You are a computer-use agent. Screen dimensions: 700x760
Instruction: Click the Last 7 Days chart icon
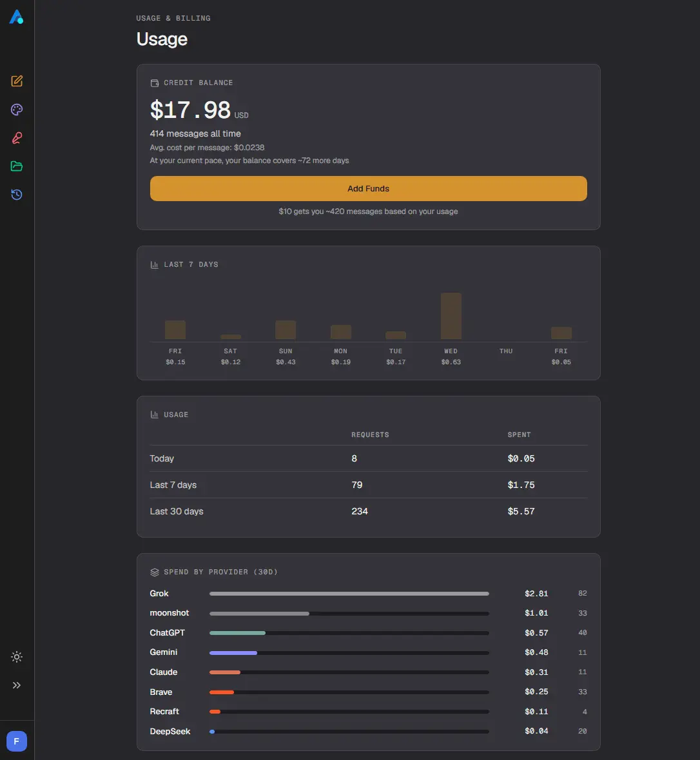[x=155, y=265]
